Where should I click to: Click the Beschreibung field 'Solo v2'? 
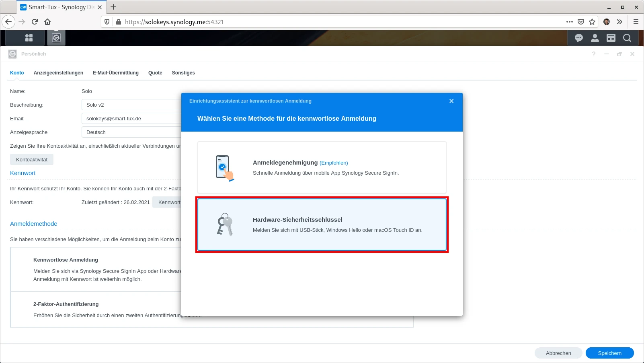coord(132,105)
